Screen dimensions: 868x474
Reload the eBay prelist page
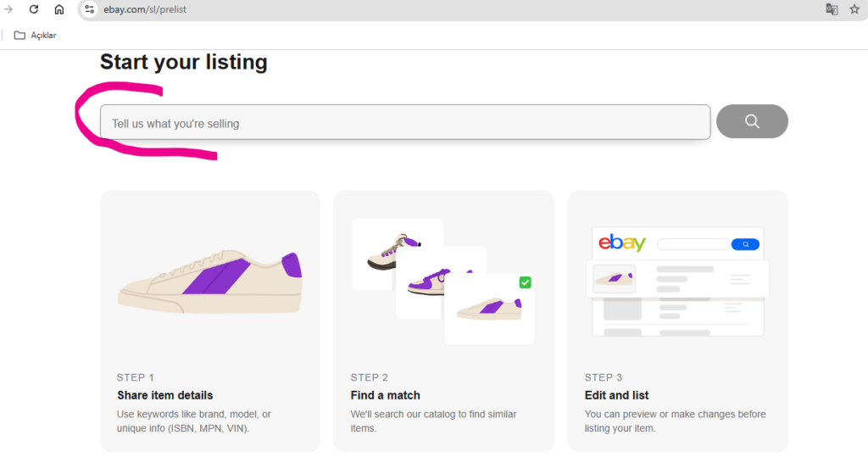click(x=34, y=9)
